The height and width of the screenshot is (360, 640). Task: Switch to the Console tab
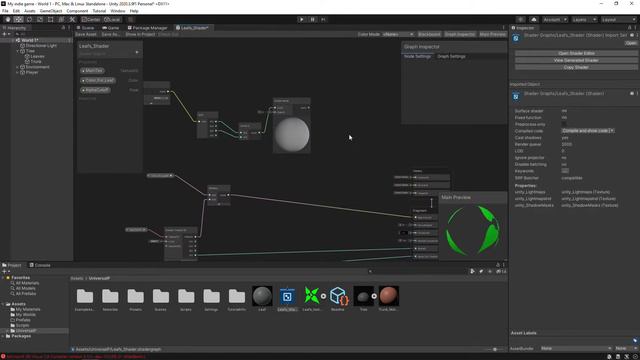[x=40, y=265]
